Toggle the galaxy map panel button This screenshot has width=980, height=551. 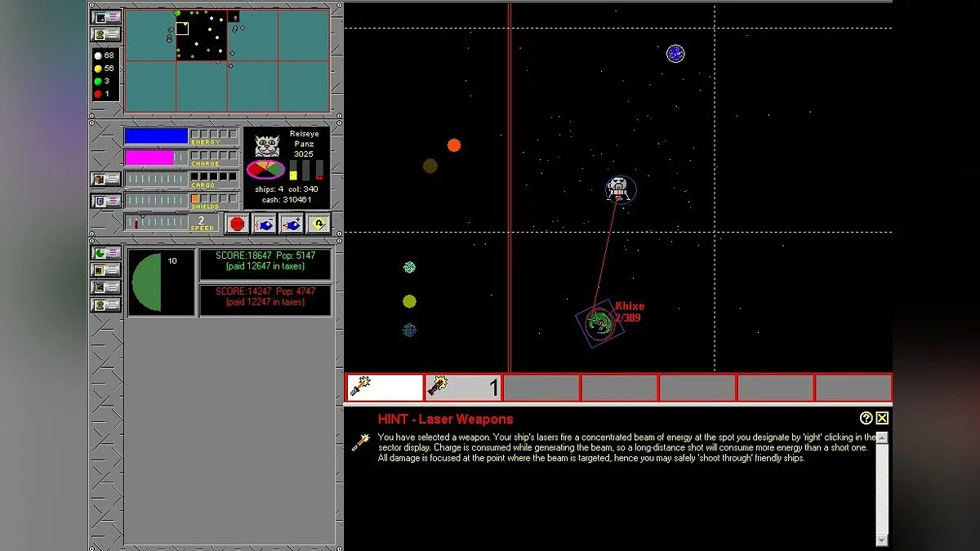coord(106,16)
